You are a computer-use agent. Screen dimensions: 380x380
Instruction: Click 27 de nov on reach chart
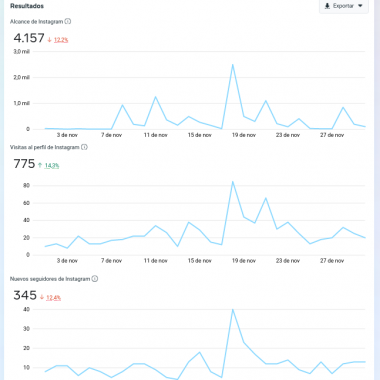(332, 135)
